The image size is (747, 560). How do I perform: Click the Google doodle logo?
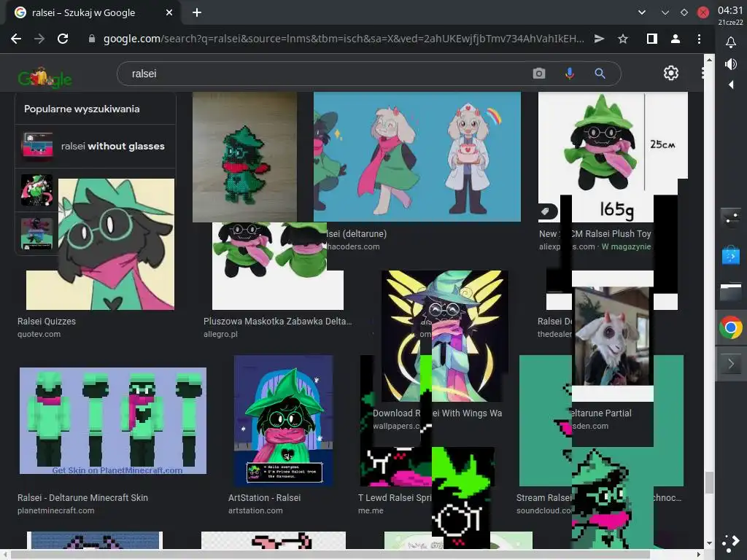[x=44, y=77]
